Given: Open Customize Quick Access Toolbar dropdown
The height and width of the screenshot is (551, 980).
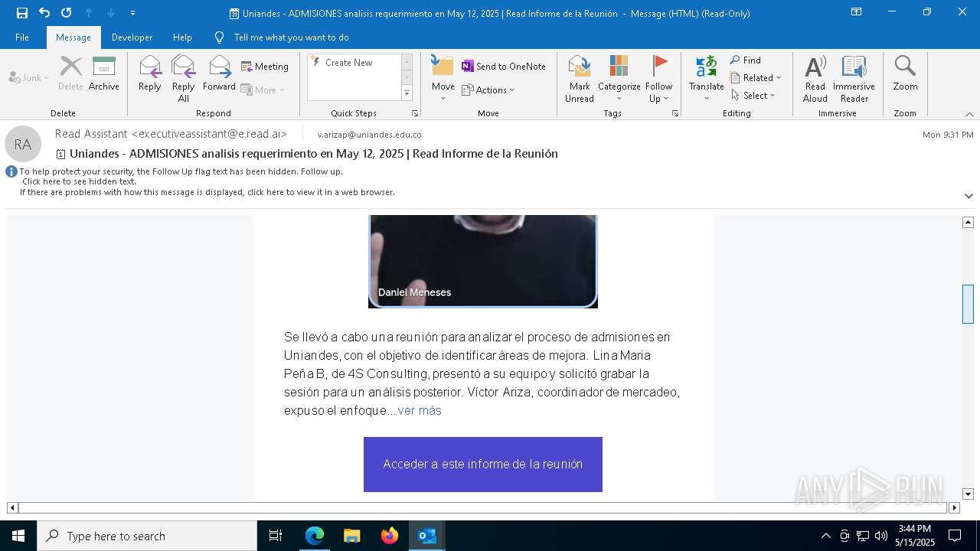Looking at the screenshot, I should pos(132,13).
